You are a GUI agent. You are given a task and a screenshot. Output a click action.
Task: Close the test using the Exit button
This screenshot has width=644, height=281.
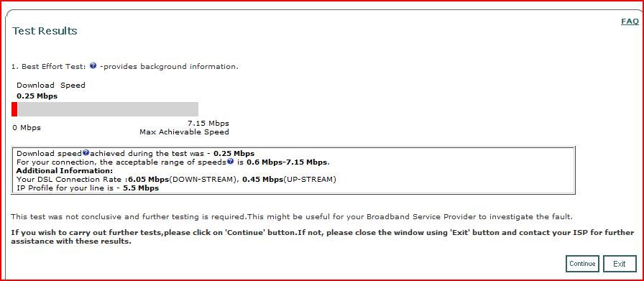point(620,264)
